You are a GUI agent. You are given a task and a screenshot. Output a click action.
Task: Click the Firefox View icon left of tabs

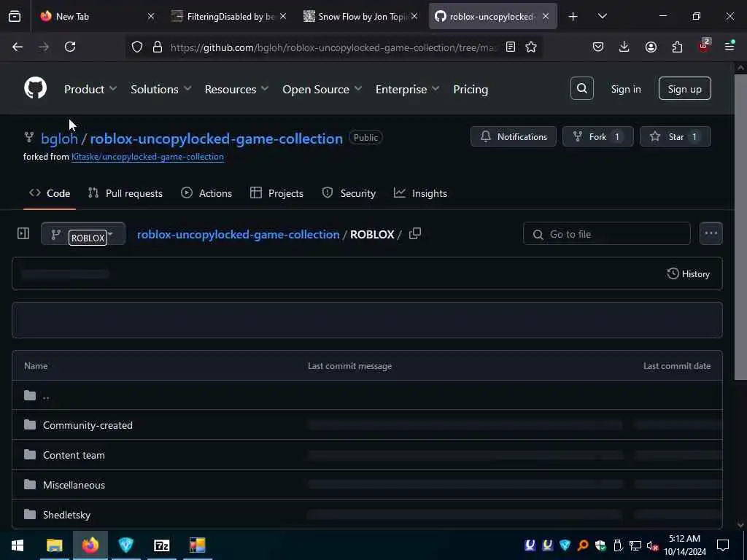coord(15,16)
